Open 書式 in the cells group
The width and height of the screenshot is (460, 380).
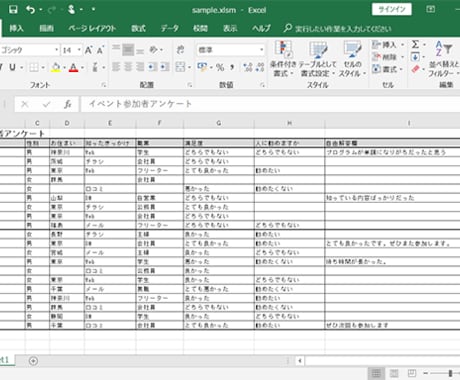click(x=388, y=69)
